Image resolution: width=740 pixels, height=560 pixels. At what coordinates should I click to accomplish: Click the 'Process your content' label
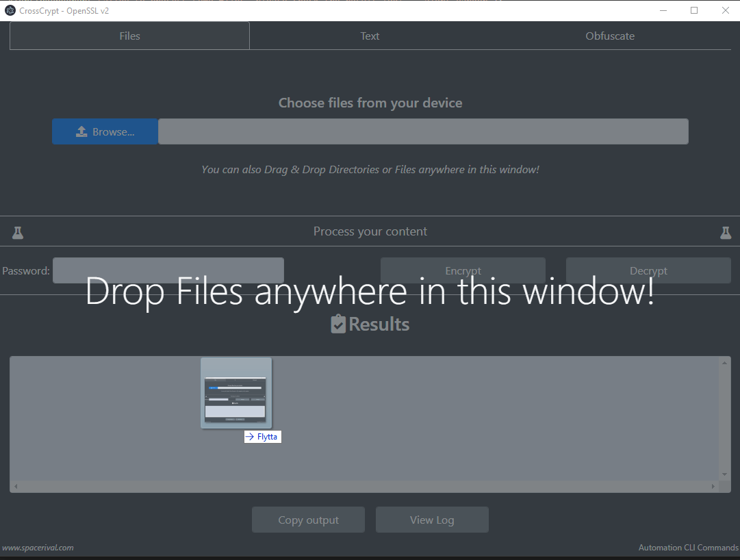point(370,231)
